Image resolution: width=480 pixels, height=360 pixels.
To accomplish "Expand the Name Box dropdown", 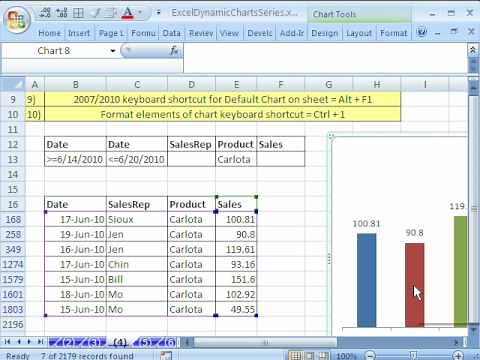I will click(113, 51).
